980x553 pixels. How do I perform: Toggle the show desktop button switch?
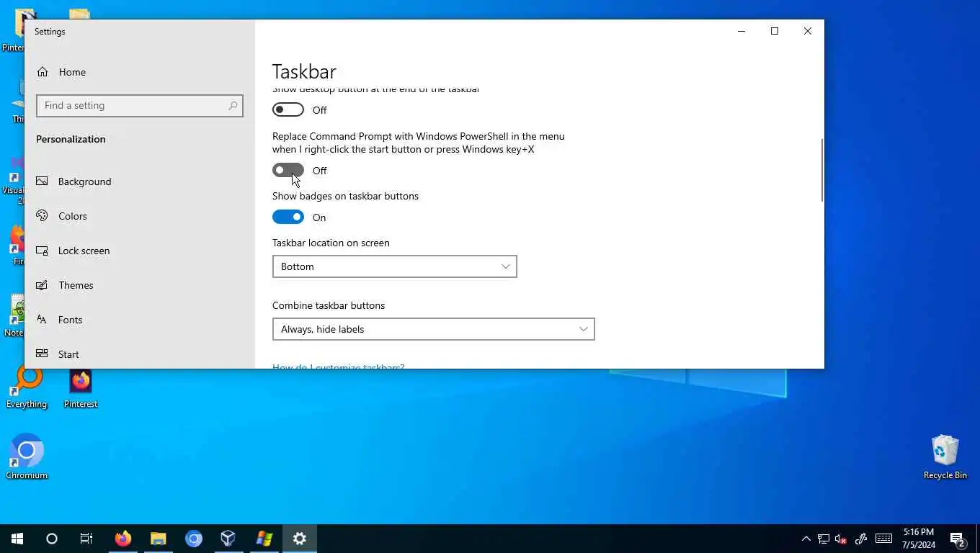[x=288, y=109]
